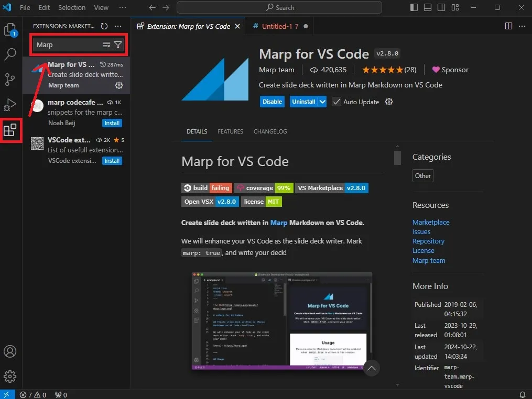The height and width of the screenshot is (399, 532).
Task: Show errors and warnings in status bar
Action: click(x=33, y=395)
